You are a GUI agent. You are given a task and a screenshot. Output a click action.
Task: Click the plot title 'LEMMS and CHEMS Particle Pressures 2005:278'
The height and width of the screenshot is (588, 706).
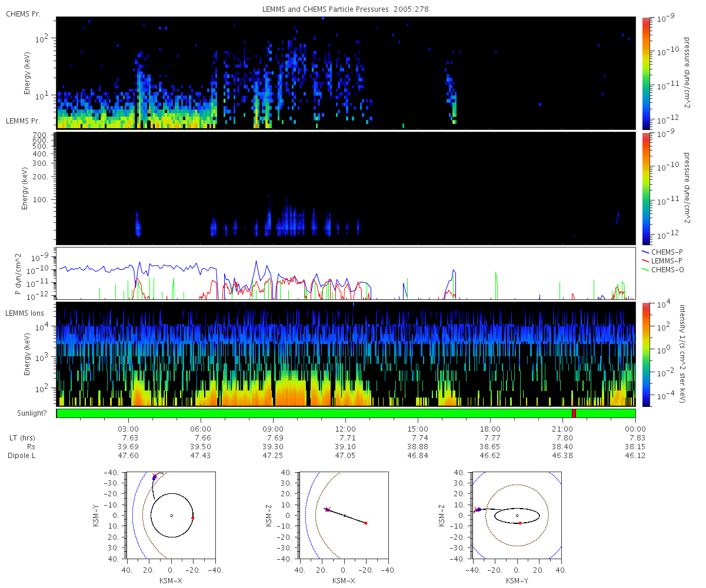click(345, 10)
